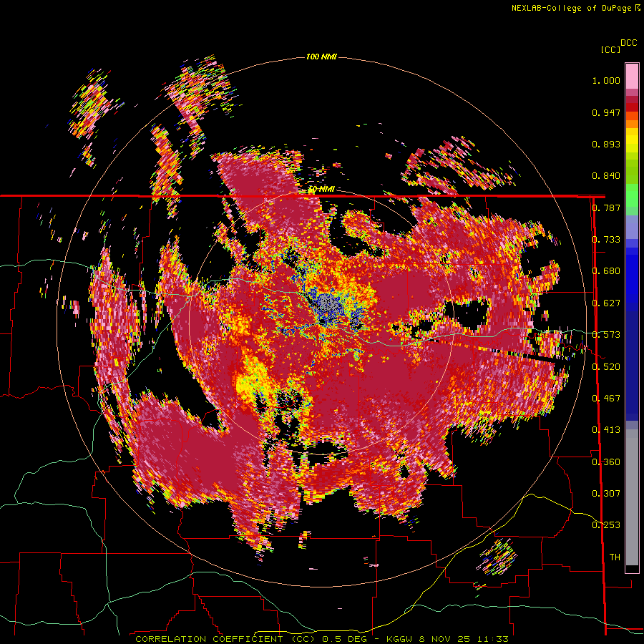Click the gray radar site center clutter
644x644 pixels.
point(328,306)
